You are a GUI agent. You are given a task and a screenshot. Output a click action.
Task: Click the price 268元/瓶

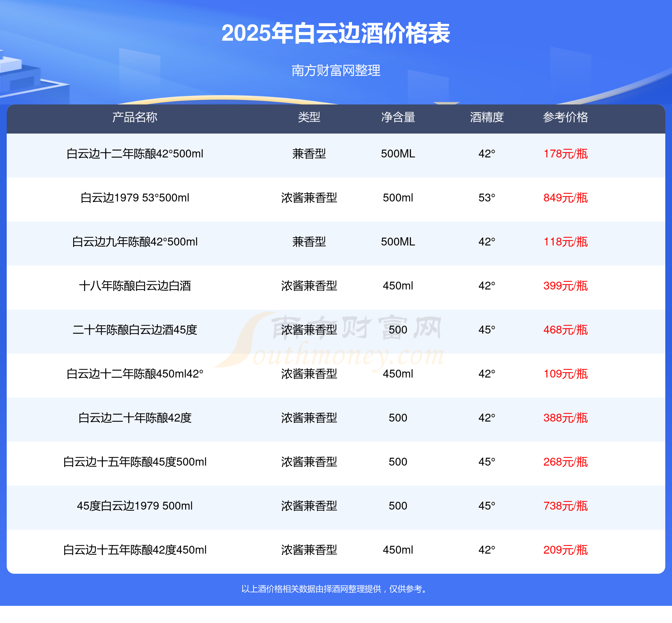point(566,462)
